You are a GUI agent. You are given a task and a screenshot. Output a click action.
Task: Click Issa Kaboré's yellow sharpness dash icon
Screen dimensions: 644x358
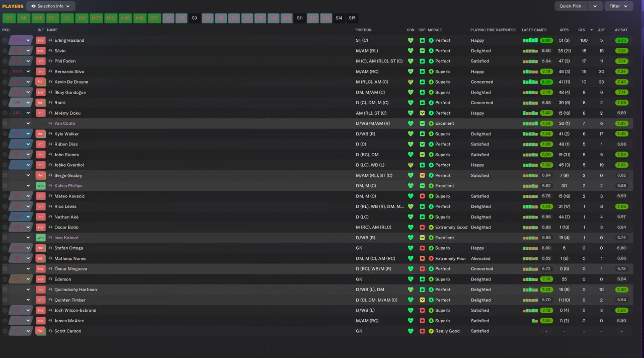[422, 238]
